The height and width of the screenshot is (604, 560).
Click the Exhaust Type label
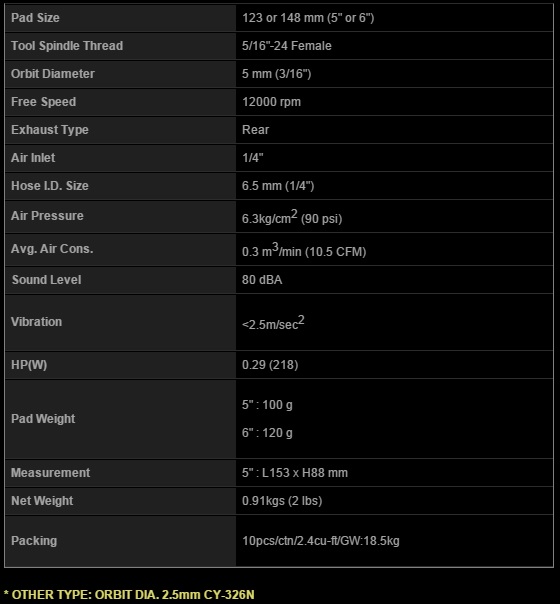click(50, 130)
